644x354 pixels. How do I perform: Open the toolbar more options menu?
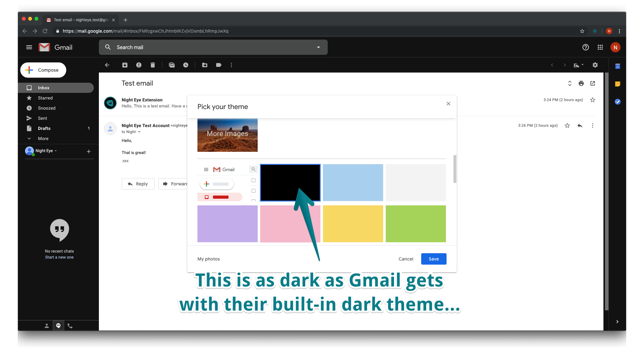pos(231,65)
